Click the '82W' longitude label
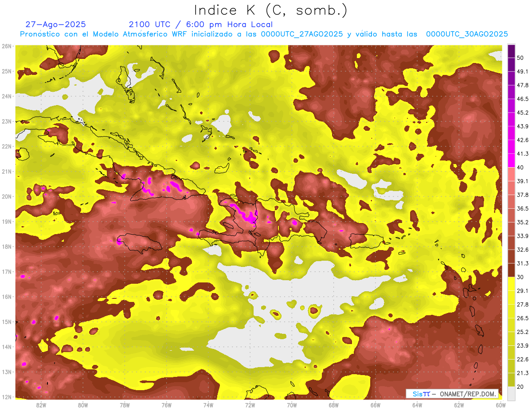This screenshot has height=411, width=532. pyautogui.click(x=41, y=405)
